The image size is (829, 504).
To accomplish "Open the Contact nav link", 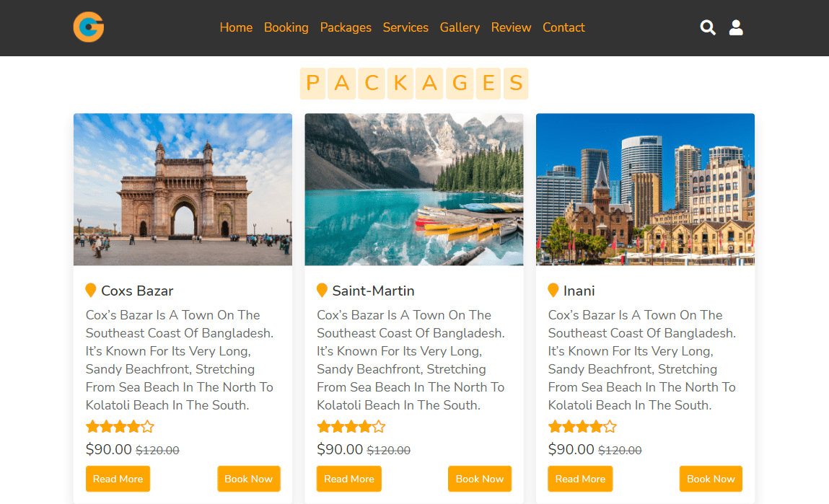I will (563, 27).
